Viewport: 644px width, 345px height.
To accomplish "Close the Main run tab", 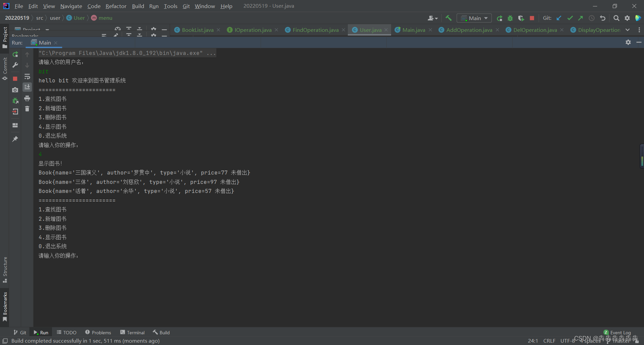I will point(56,43).
